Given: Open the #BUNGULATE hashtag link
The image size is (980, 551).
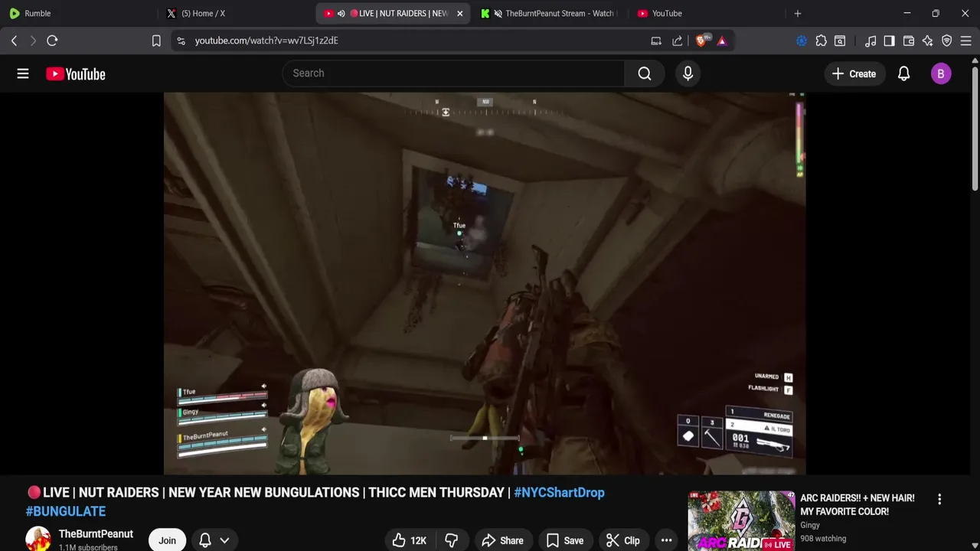Looking at the screenshot, I should tap(66, 510).
